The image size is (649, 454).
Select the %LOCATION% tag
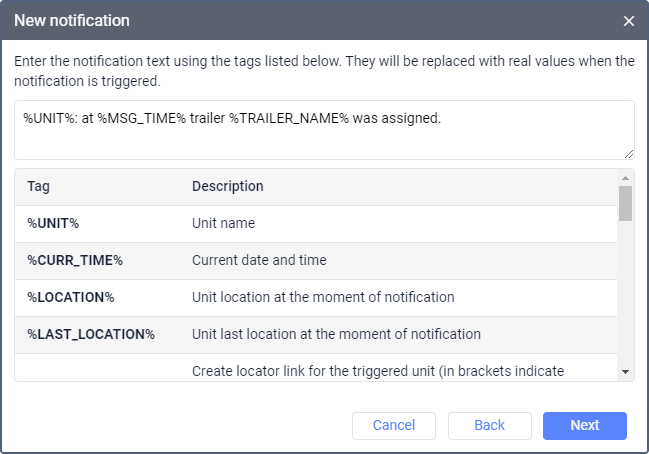tap(71, 298)
